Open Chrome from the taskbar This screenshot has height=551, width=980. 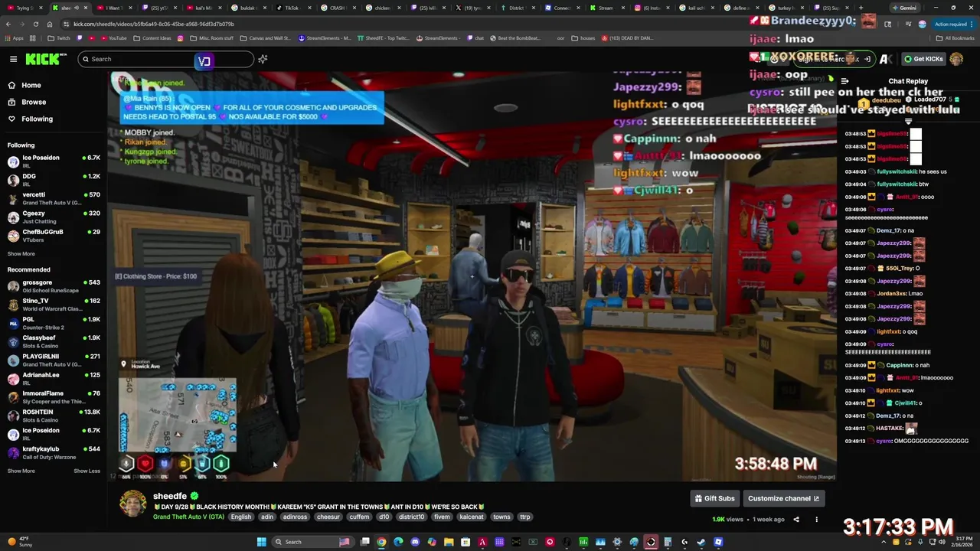click(381, 542)
